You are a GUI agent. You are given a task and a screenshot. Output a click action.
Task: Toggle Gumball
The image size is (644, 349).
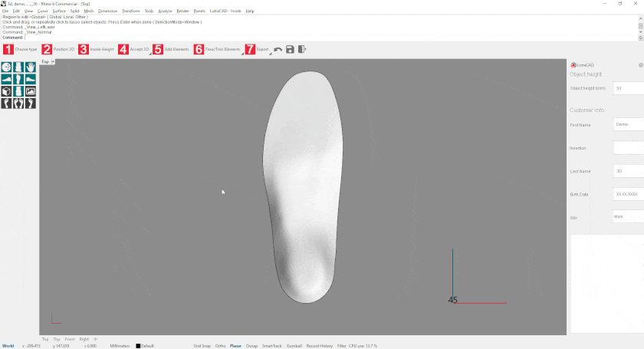(294, 346)
